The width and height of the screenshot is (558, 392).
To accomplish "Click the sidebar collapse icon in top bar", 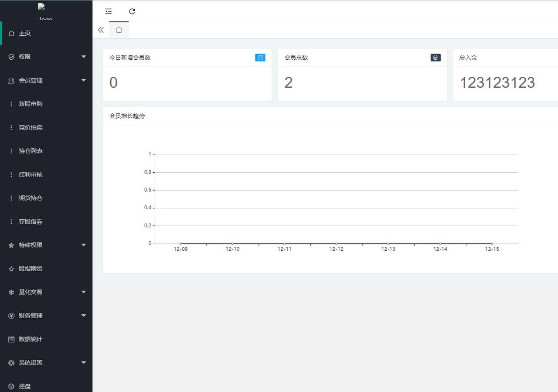I will click(109, 11).
